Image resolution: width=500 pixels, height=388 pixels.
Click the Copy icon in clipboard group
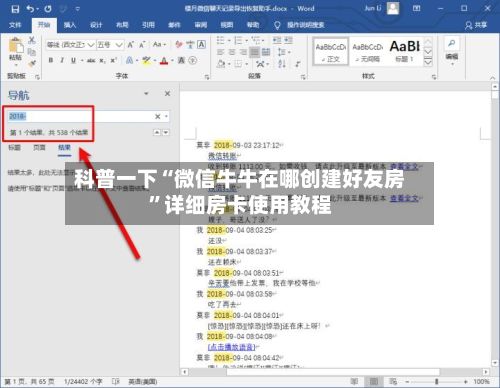32,52
